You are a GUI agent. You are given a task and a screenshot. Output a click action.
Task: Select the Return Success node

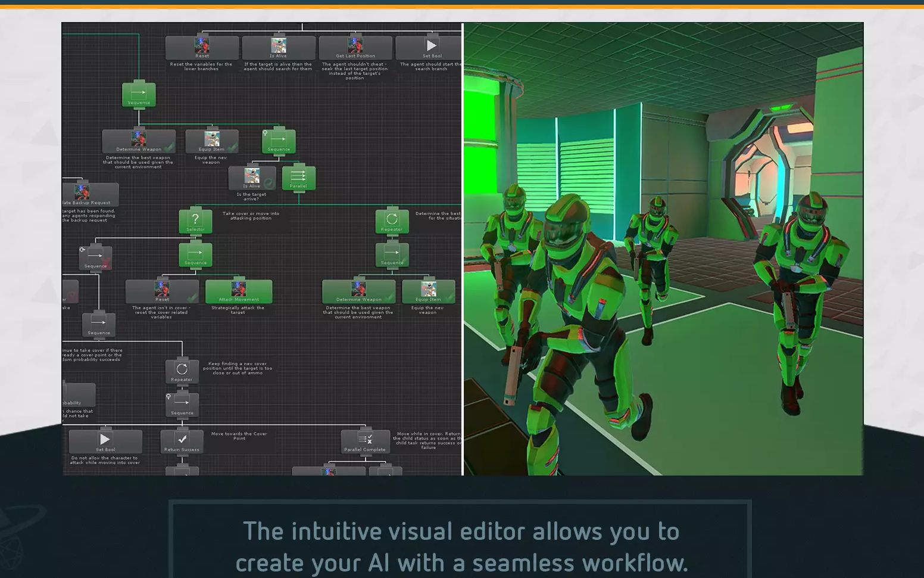click(x=182, y=442)
